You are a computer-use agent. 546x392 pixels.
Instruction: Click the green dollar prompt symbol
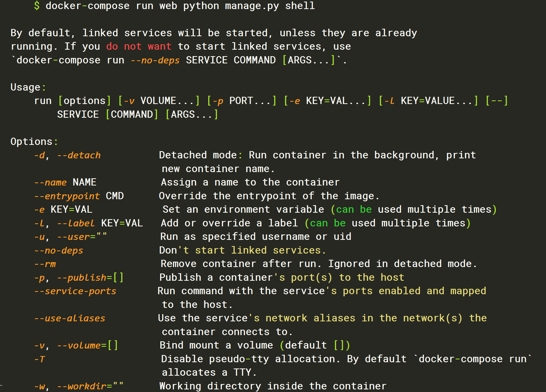pos(37,6)
